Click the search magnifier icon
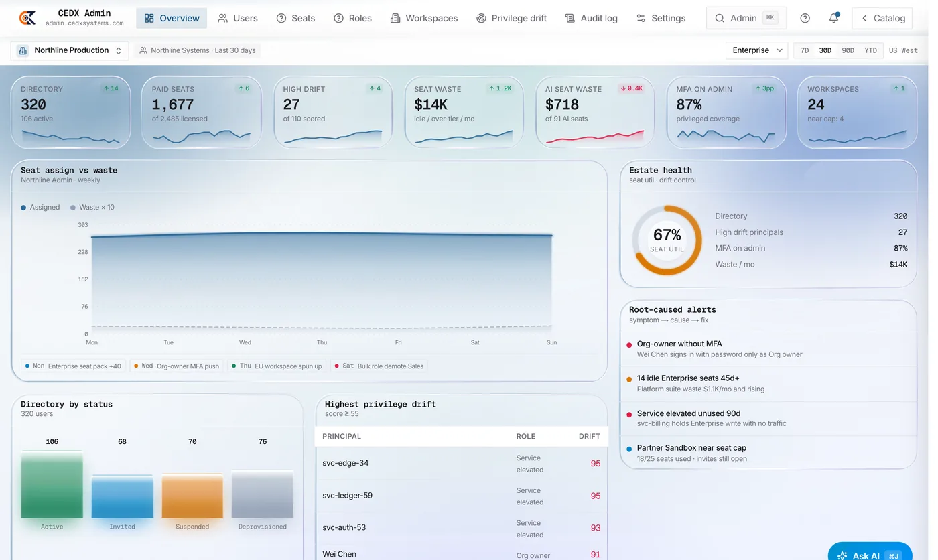 pos(720,18)
